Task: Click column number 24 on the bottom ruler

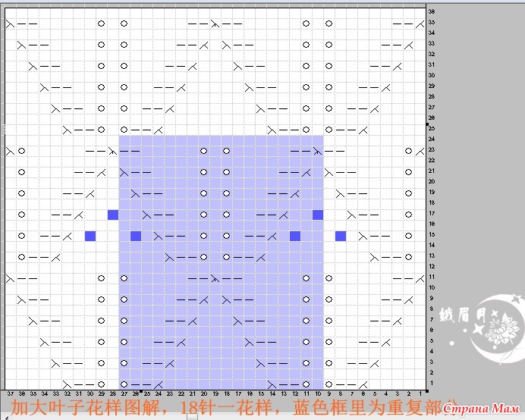Action: tap(159, 394)
